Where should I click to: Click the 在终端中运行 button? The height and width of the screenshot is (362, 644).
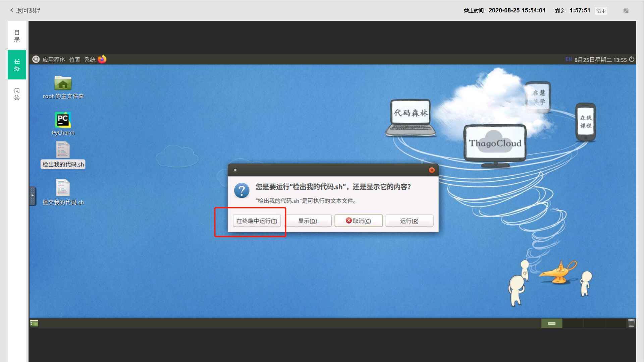click(x=257, y=221)
